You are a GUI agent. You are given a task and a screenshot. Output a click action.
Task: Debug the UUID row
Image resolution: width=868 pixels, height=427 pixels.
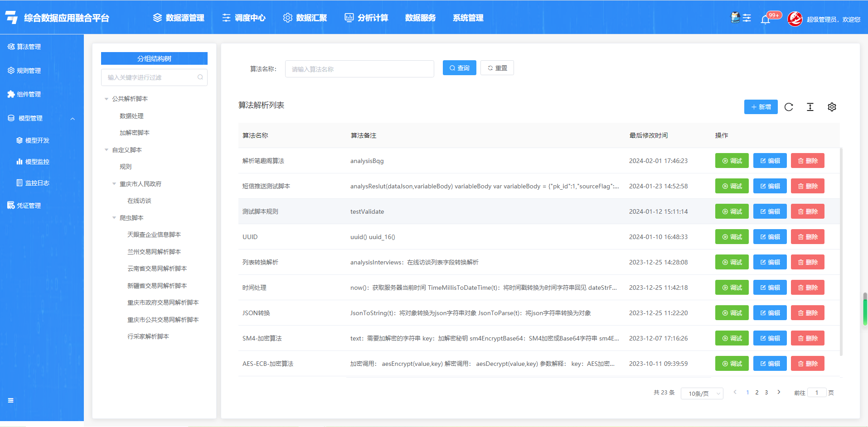click(x=732, y=237)
